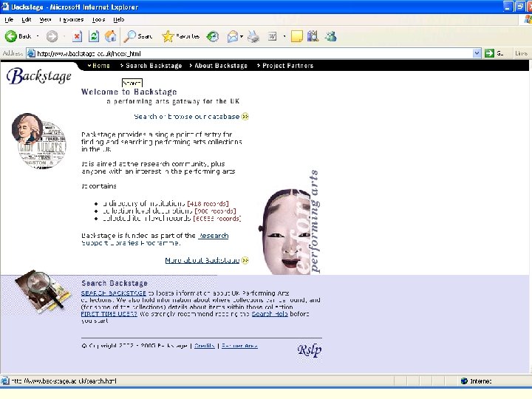Click the [418 records] text
Viewport: 532px width, 399px height.
click(208, 204)
